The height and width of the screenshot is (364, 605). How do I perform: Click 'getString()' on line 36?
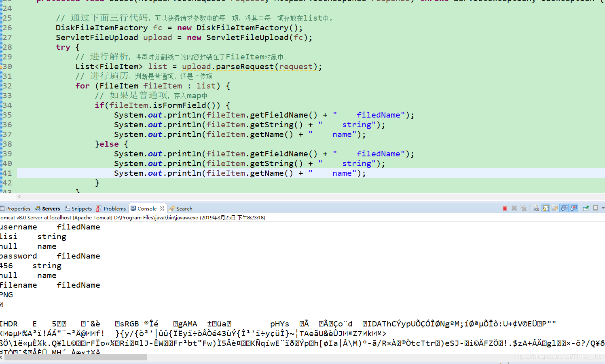[x=276, y=125]
